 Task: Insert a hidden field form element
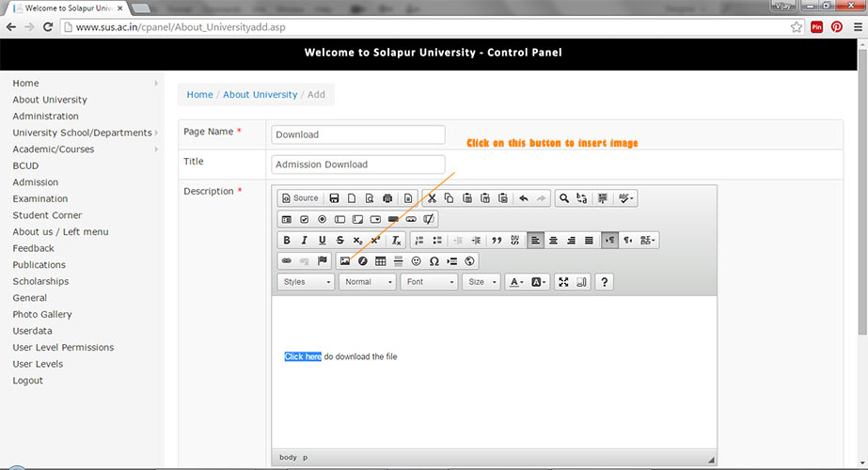[x=429, y=219]
